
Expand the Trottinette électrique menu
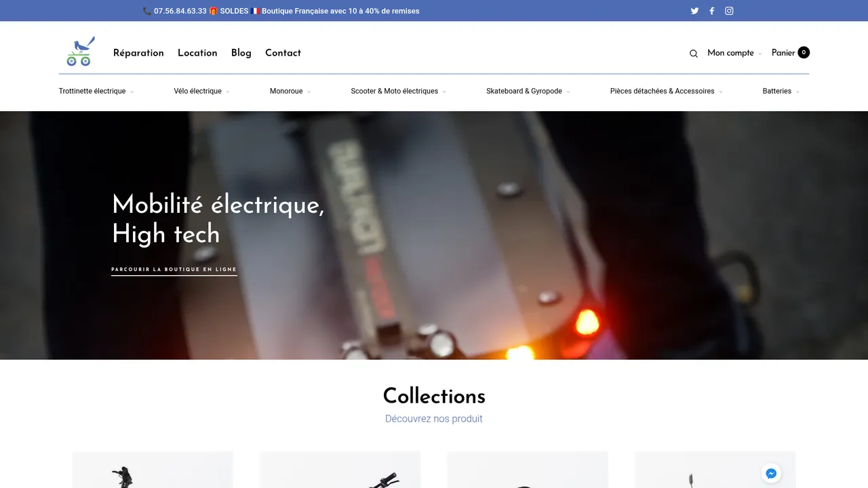[96, 91]
